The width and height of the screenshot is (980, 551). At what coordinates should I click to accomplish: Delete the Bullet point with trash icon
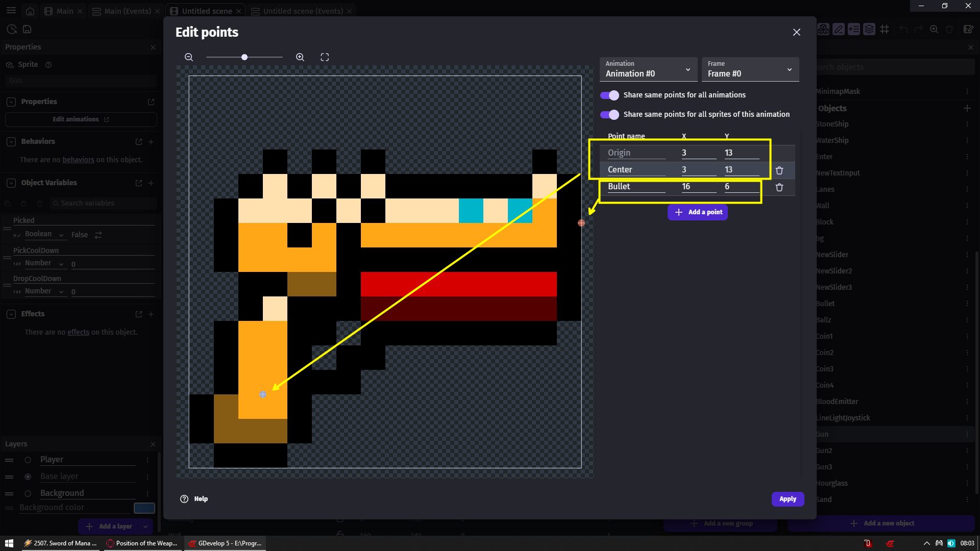click(779, 187)
